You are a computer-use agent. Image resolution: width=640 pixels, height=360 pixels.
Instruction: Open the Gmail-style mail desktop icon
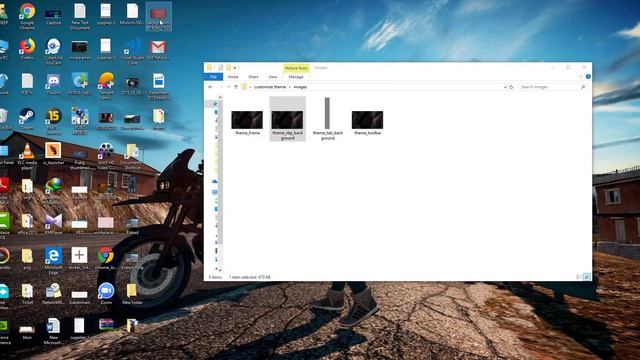click(158, 49)
